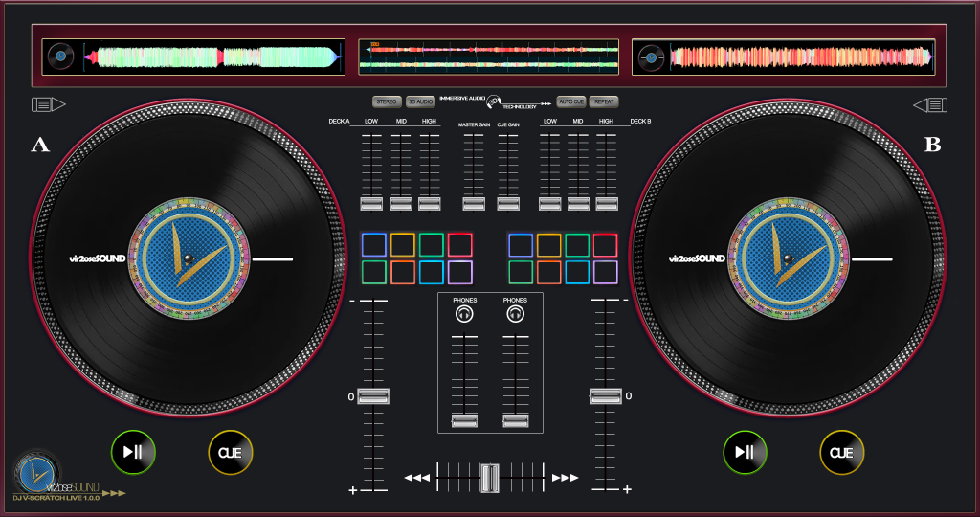
Task: Toggle the AUTO CUE button
Action: click(571, 101)
